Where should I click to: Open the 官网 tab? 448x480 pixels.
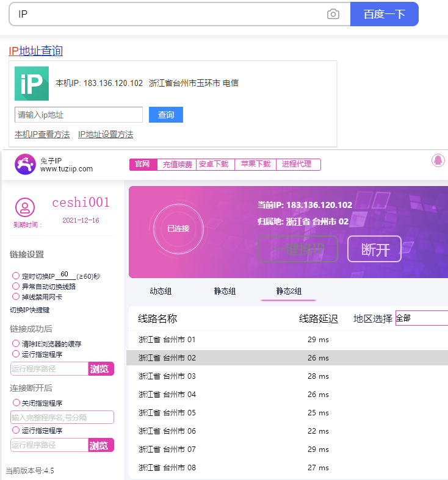(143, 165)
